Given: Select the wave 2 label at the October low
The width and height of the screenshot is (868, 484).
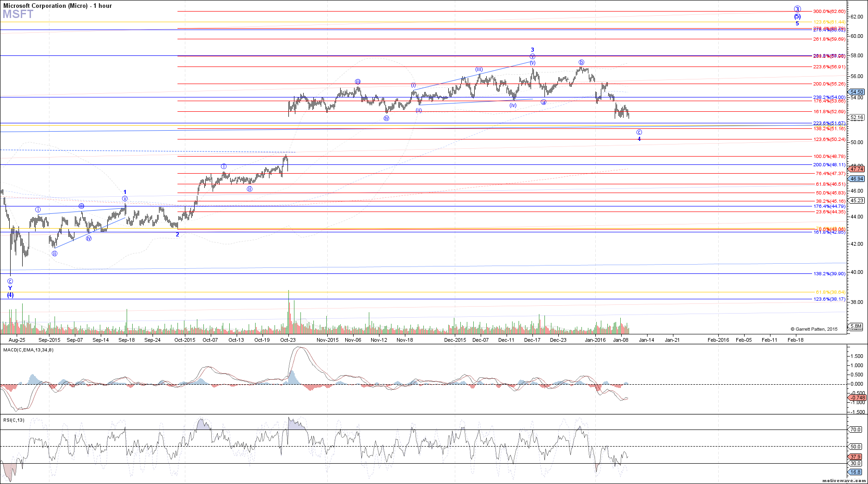Looking at the screenshot, I should 177,234.
